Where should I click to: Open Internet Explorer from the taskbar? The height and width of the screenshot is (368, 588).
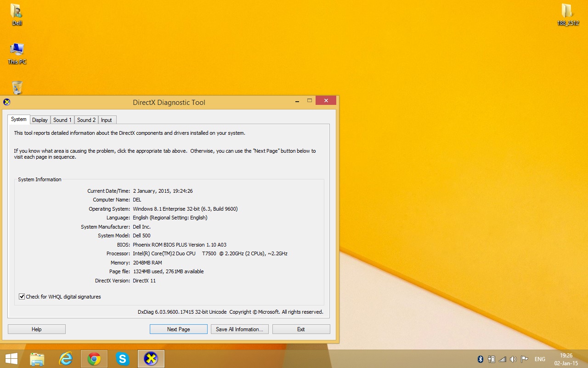click(66, 359)
